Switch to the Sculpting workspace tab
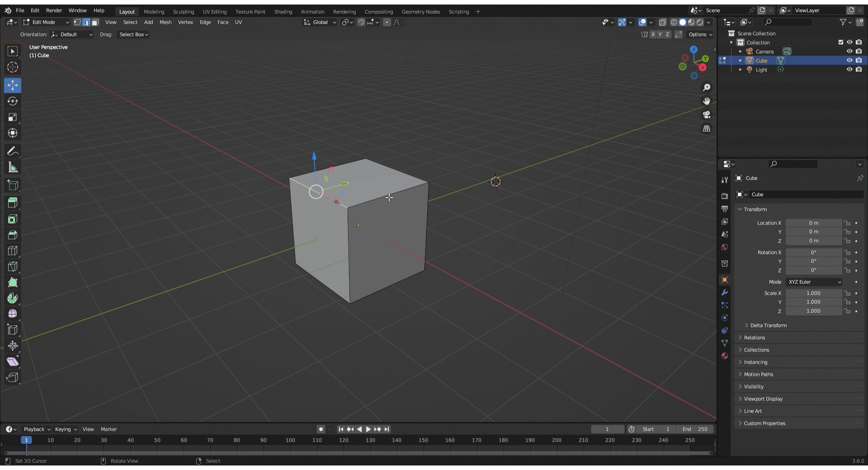Image resolution: width=868 pixels, height=470 pixels. pos(183,12)
